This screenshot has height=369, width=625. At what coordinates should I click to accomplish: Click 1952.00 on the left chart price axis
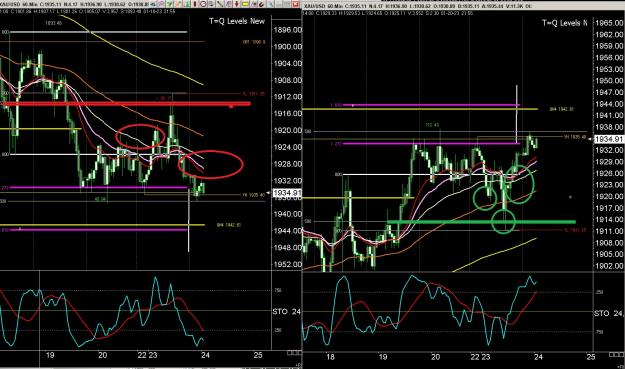pyautogui.click(x=287, y=264)
